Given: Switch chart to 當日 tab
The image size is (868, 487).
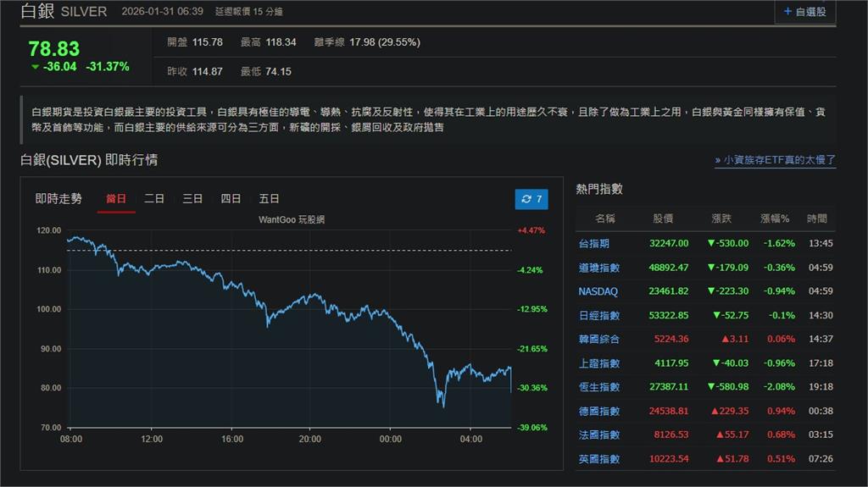Looking at the screenshot, I should click(116, 199).
